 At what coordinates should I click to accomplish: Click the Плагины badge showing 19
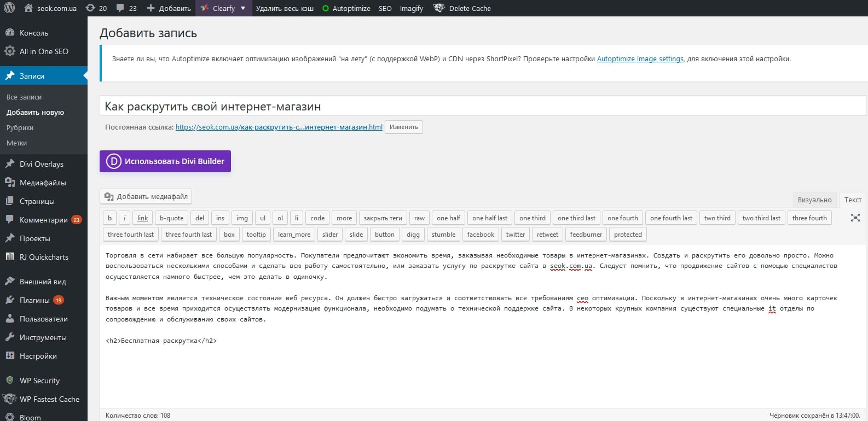(x=59, y=300)
